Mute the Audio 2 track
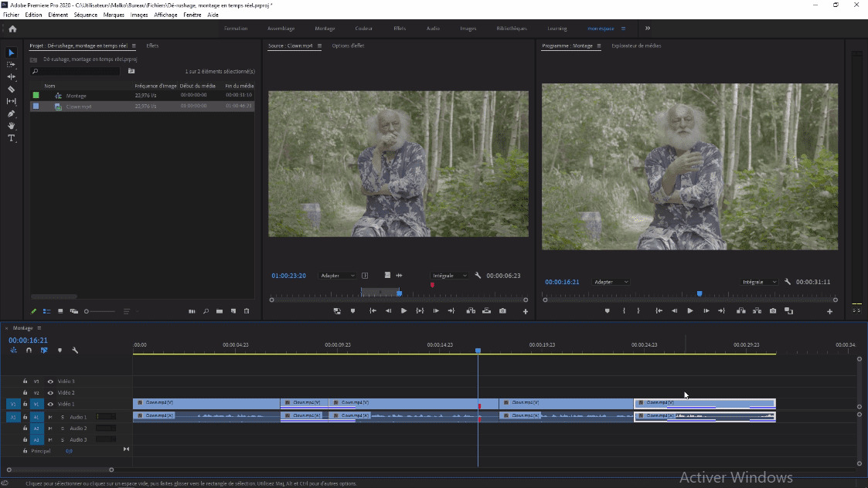Image resolution: width=868 pixels, height=488 pixels. (x=50, y=429)
